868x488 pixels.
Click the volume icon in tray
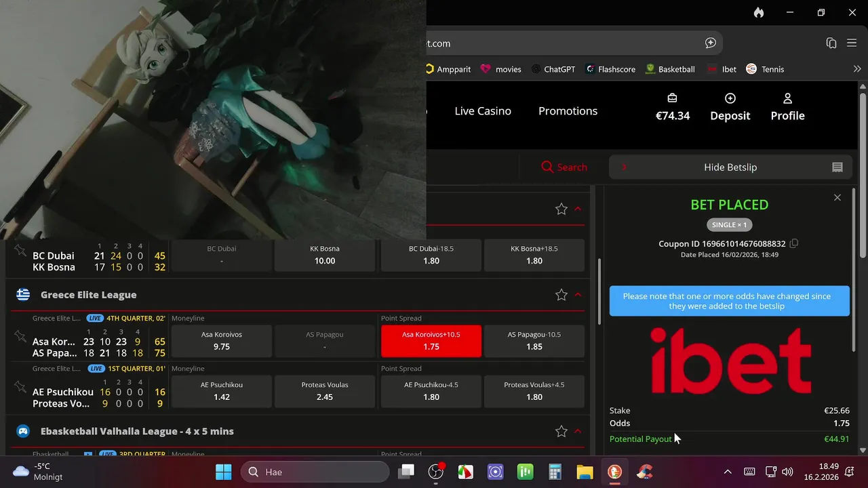(787, 472)
